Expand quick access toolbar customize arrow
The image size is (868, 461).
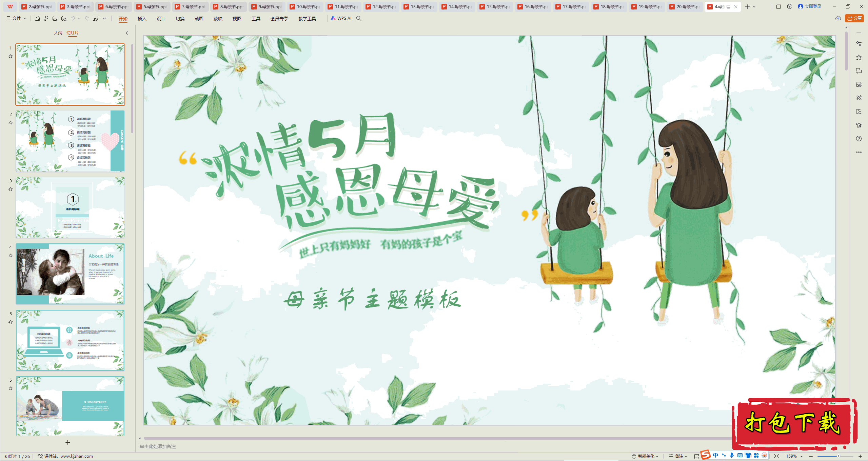[104, 18]
